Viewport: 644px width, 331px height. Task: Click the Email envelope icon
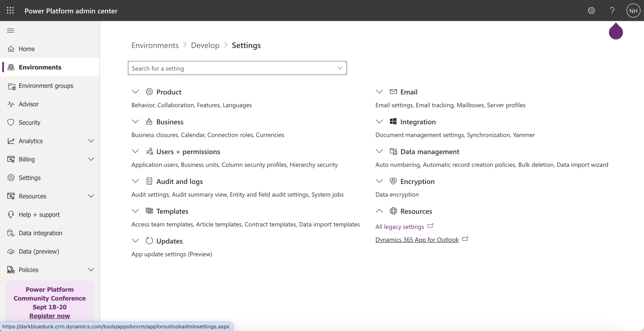(393, 92)
